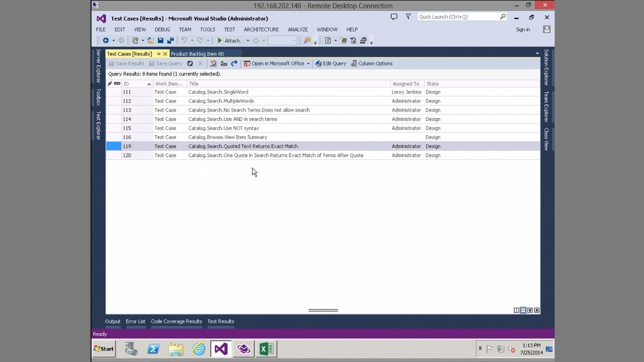Screen dimensions: 644x362
Task: Click the Quick Launch magnifier icon
Action: tap(503, 17)
